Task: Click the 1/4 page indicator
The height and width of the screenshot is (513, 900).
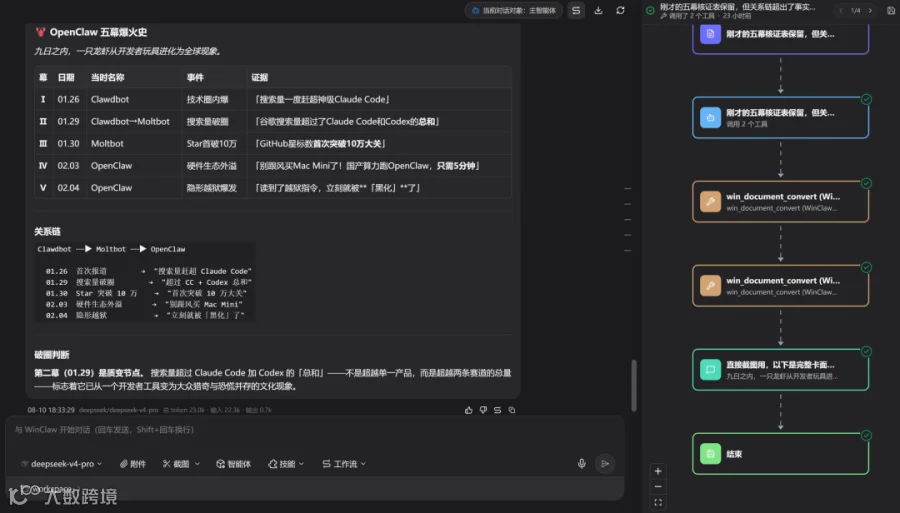Action: (855, 10)
